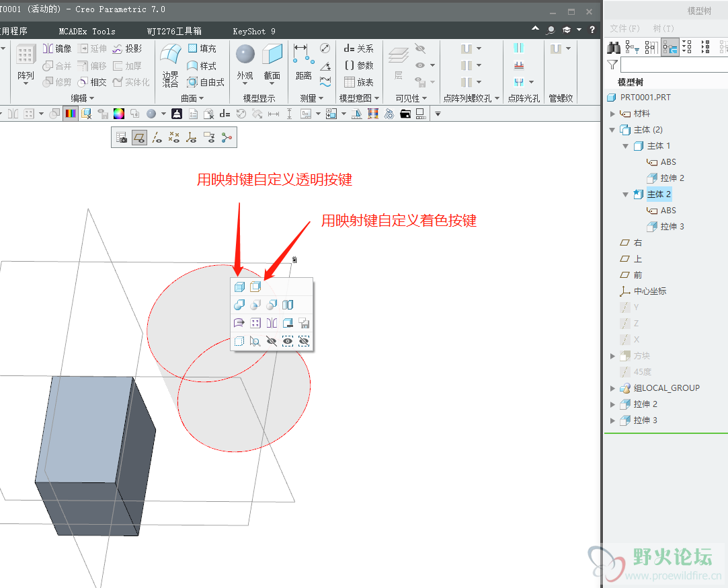Select 拉伸 3 under 主体 2

click(672, 227)
